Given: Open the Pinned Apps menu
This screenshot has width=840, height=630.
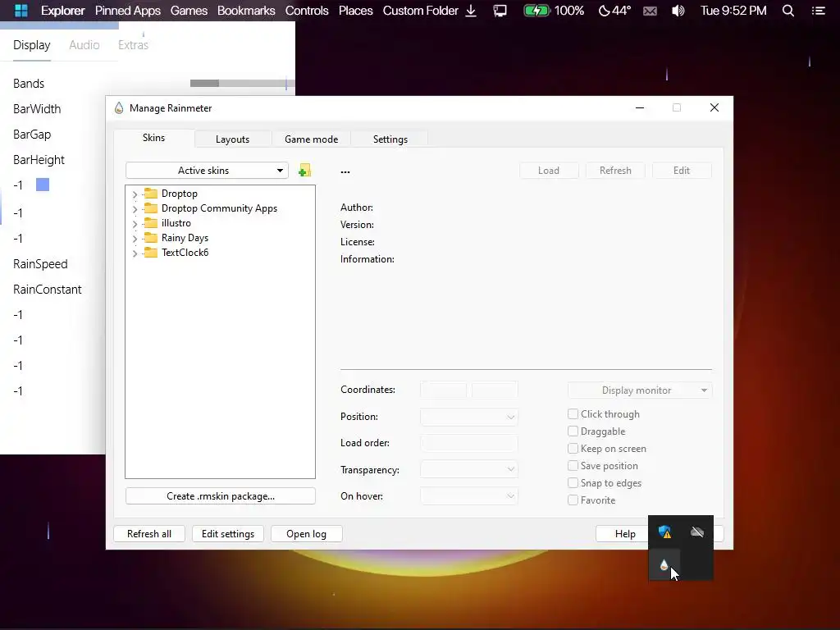Looking at the screenshot, I should pyautogui.click(x=127, y=11).
